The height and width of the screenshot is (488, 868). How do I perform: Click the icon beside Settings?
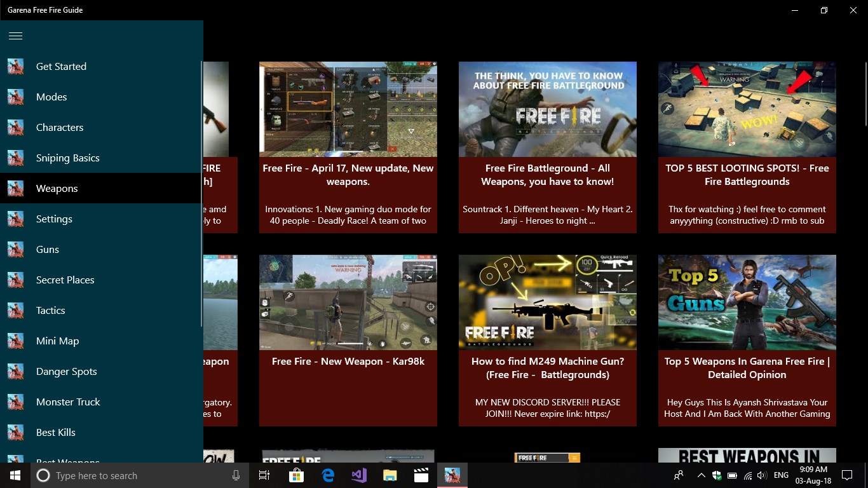16,219
